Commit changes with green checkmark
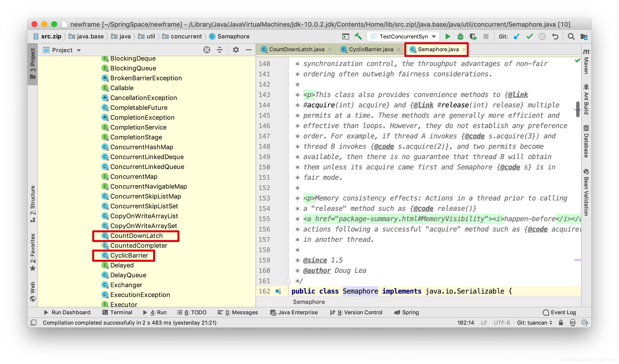This screenshot has height=364, width=619. pyautogui.click(x=529, y=36)
